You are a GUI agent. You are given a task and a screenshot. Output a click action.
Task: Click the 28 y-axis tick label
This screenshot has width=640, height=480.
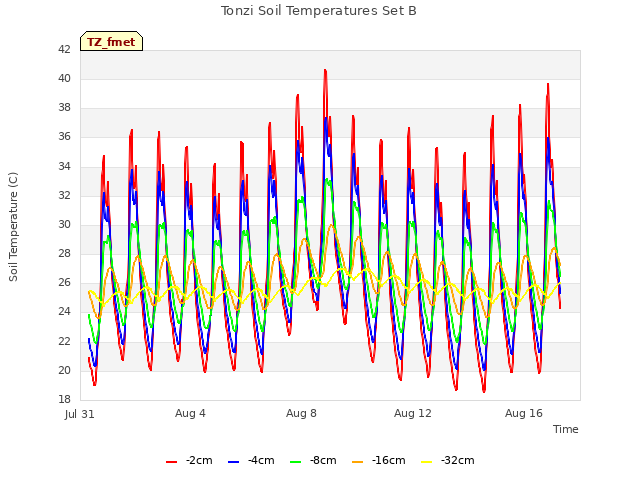(64, 253)
